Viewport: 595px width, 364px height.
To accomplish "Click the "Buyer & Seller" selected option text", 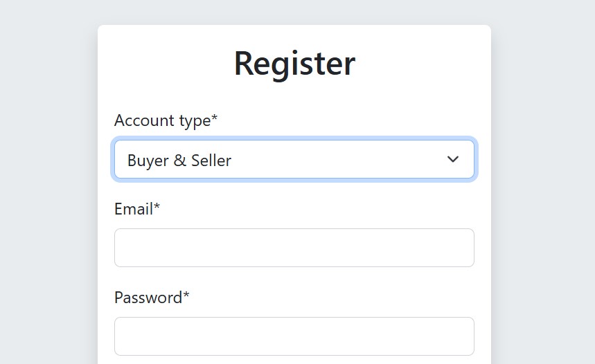I will [x=179, y=161].
